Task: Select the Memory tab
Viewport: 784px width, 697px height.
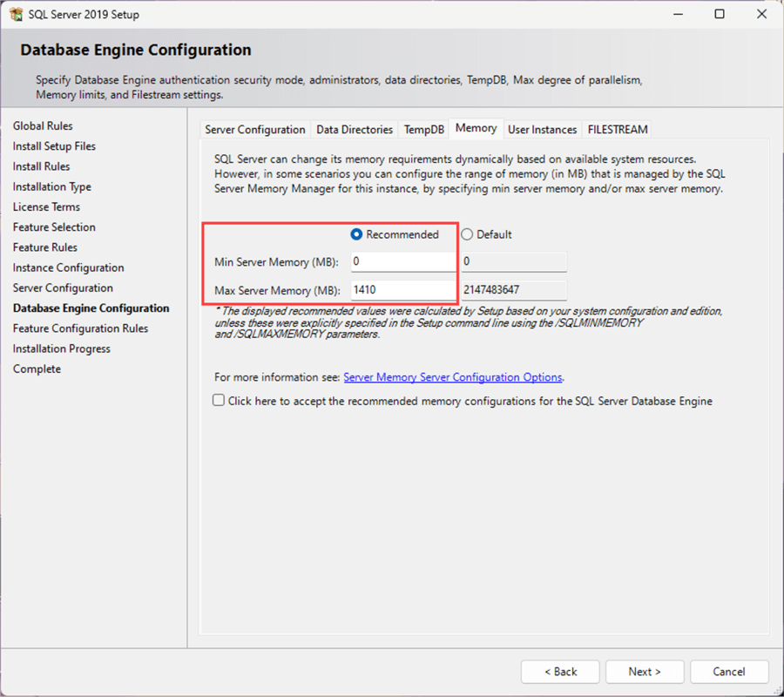Action: pos(476,128)
